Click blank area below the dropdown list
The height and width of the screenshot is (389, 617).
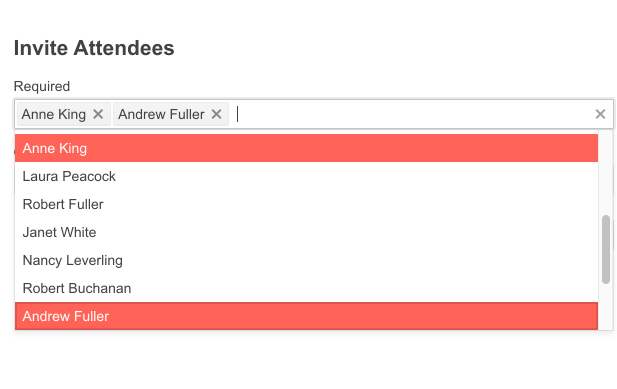click(x=307, y=360)
